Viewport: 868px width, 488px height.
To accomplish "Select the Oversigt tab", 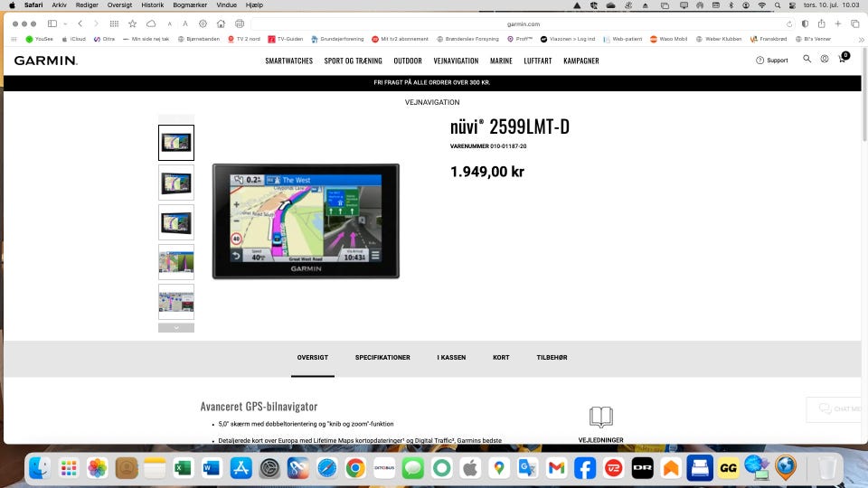I will pos(313,358).
